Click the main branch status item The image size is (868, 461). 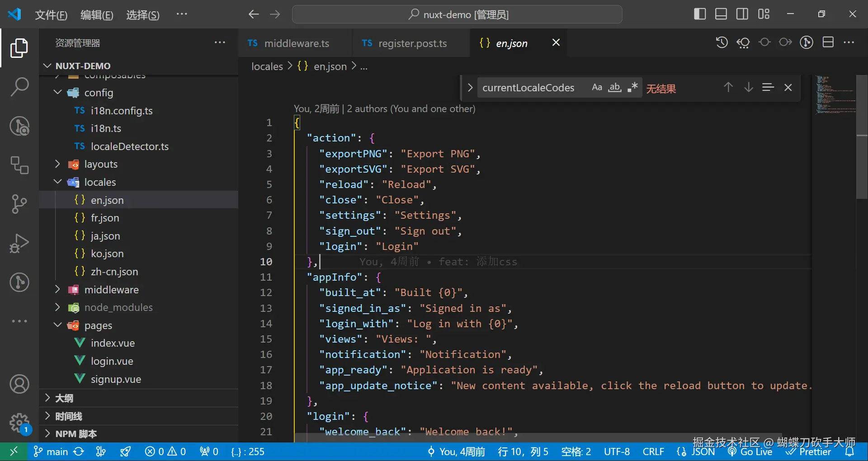click(51, 452)
